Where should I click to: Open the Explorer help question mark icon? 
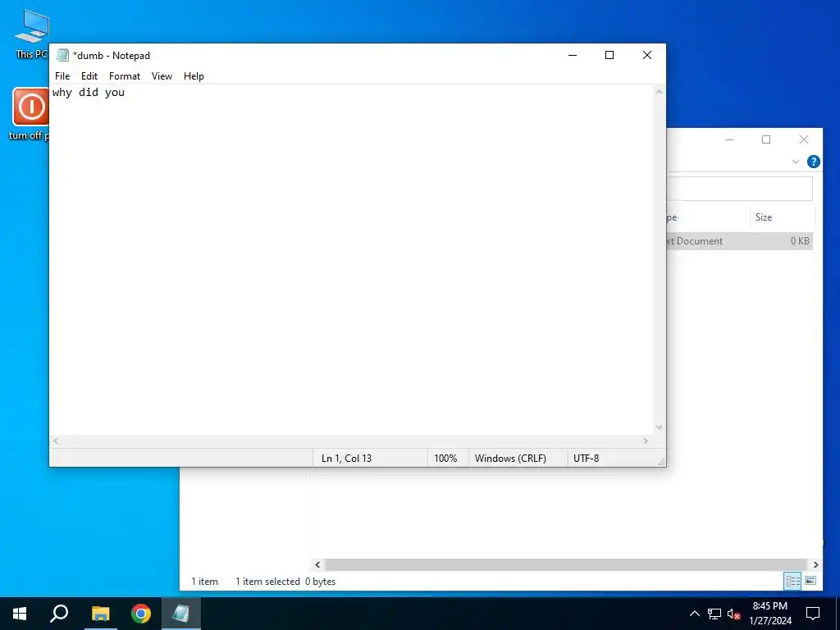point(813,162)
